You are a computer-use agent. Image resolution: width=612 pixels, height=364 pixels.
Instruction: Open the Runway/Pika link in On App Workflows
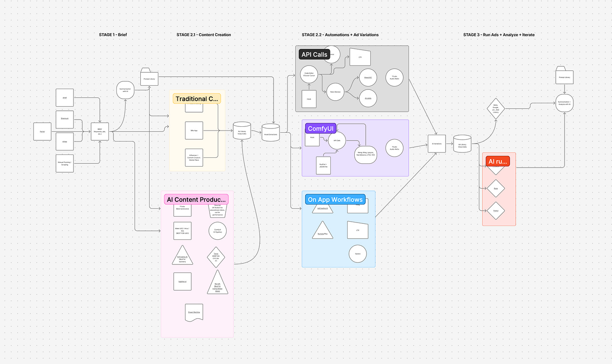point(323,233)
